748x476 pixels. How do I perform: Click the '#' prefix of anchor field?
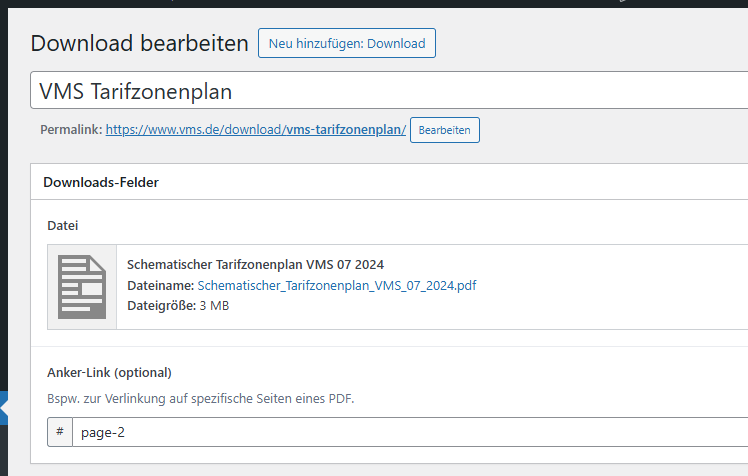pos(60,433)
